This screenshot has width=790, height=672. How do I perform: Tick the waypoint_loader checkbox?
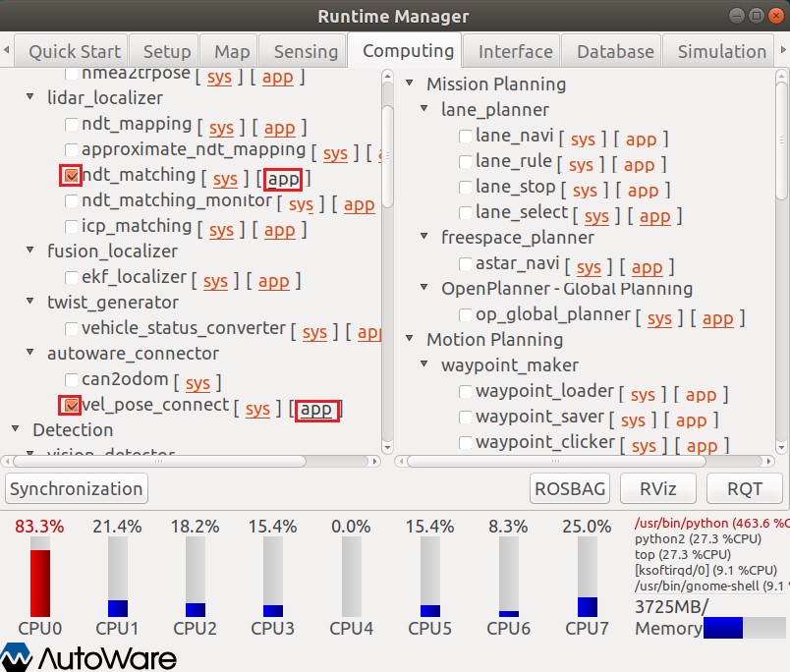pyautogui.click(x=466, y=391)
